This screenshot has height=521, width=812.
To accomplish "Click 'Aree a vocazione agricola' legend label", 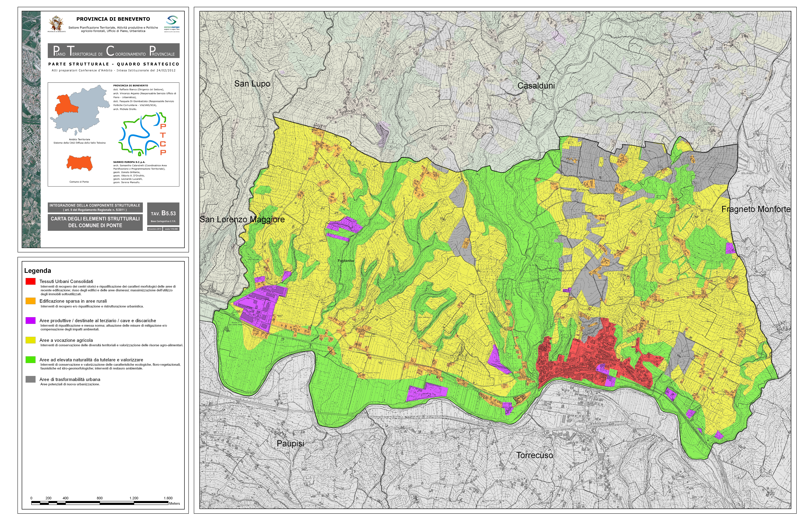I will tap(66, 340).
